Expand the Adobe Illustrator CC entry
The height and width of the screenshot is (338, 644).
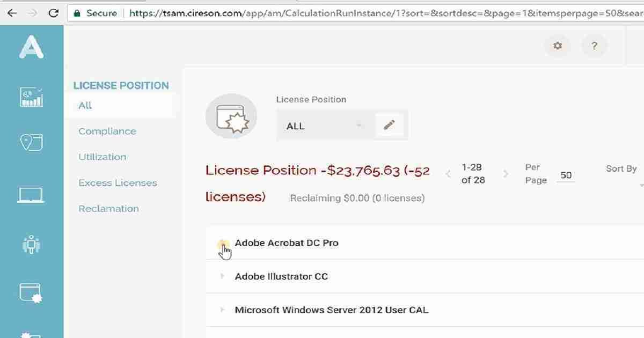(223, 276)
